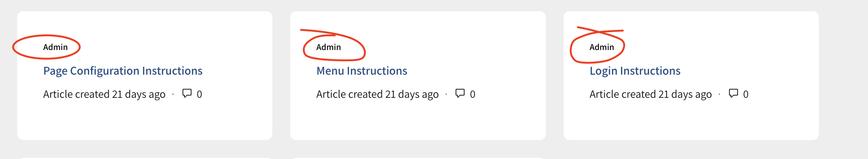Screen dimensions: 868x159
Task: Click creation date text under Page Configuration Instructions
Action: (104, 94)
